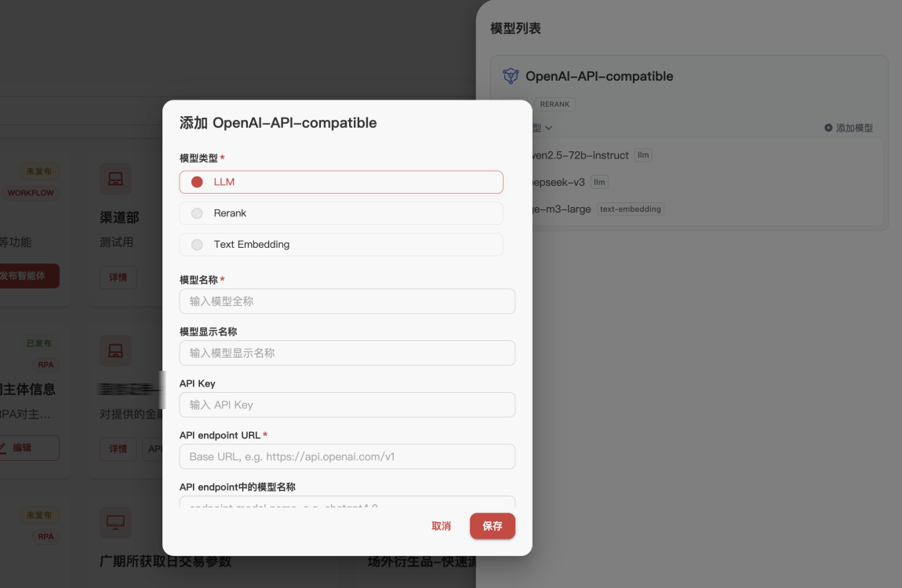Cancel the add model dialog
The height and width of the screenshot is (588, 902).
pos(442,526)
